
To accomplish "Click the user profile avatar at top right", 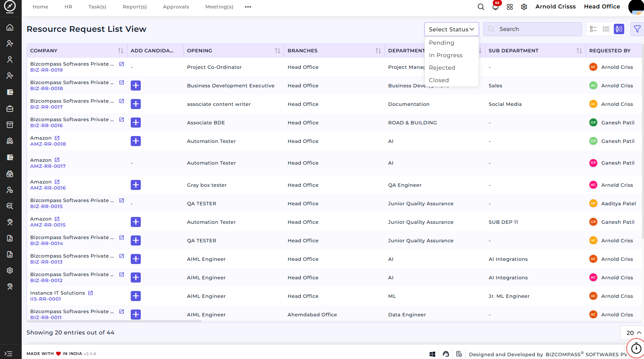I will pos(636,7).
